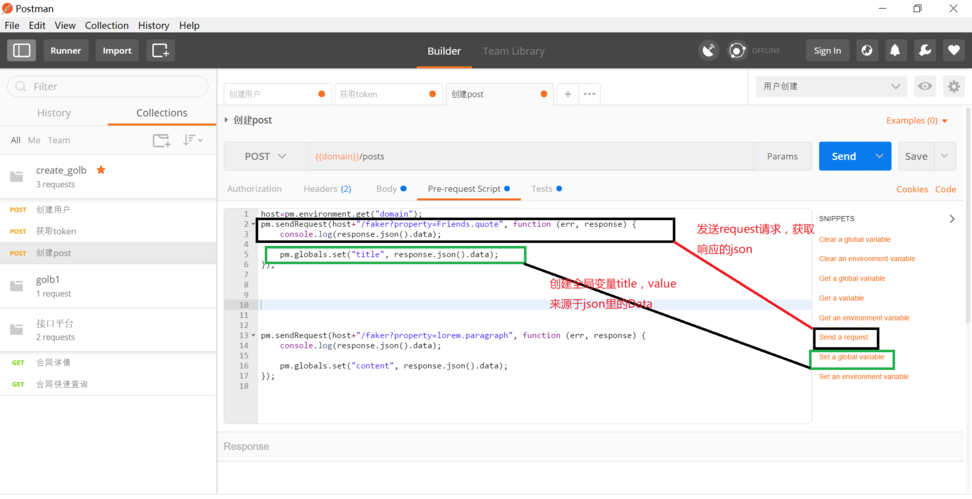The height and width of the screenshot is (499, 972).
Task: Switch to sidebar Collections tab
Action: [162, 113]
